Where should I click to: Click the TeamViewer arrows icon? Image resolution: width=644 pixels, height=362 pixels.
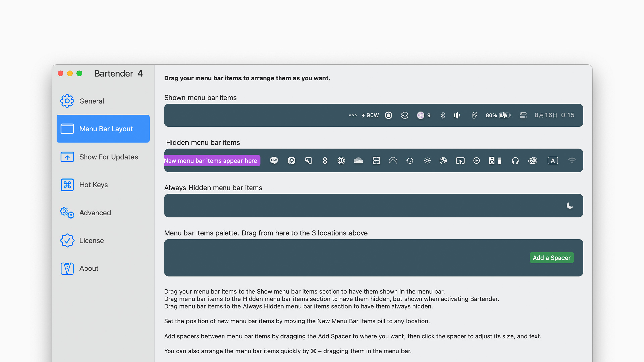pos(376,161)
